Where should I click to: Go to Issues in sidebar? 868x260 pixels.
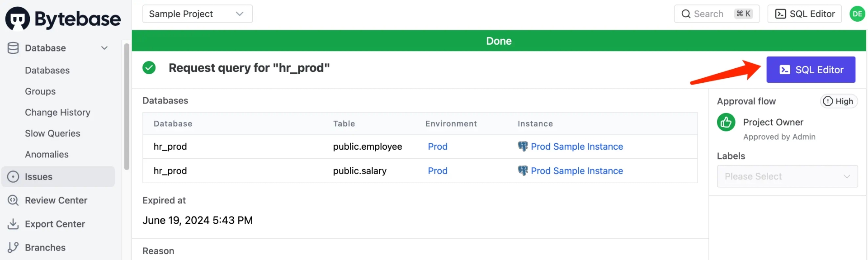[x=58, y=177]
